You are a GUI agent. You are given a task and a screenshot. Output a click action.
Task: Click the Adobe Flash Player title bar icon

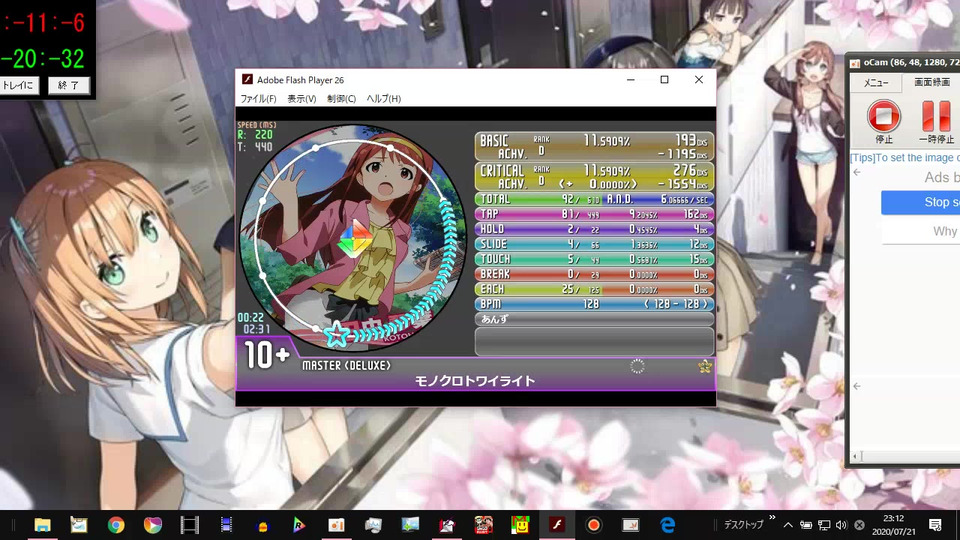click(x=247, y=80)
